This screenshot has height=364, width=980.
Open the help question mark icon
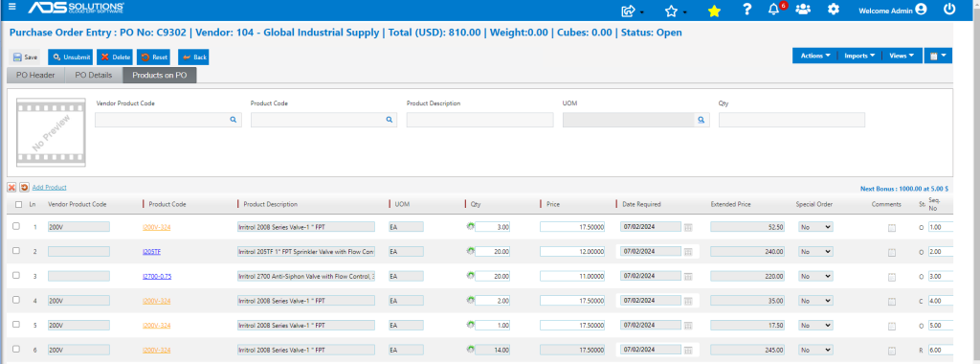[x=746, y=10]
